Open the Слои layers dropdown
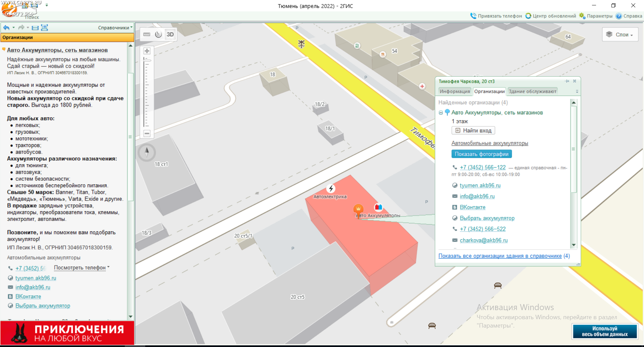This screenshot has height=347, width=644. (x=620, y=35)
